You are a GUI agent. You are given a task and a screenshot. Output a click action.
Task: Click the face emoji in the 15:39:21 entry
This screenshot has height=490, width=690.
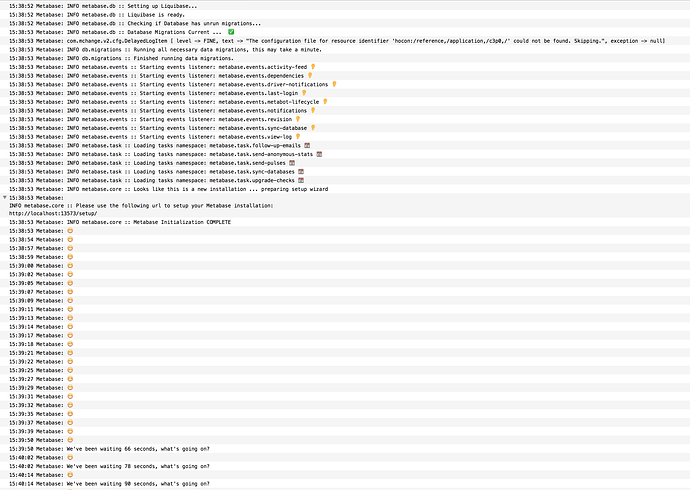pyautogui.click(x=70, y=353)
